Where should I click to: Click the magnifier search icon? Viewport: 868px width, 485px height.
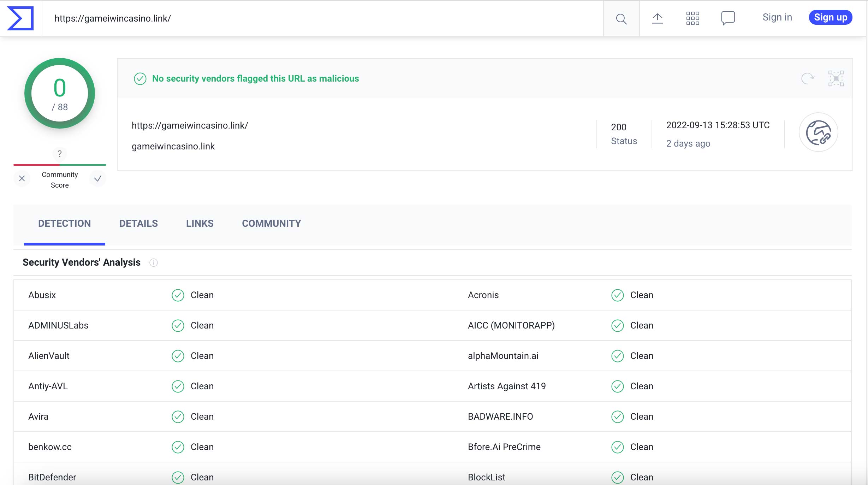pyautogui.click(x=621, y=18)
